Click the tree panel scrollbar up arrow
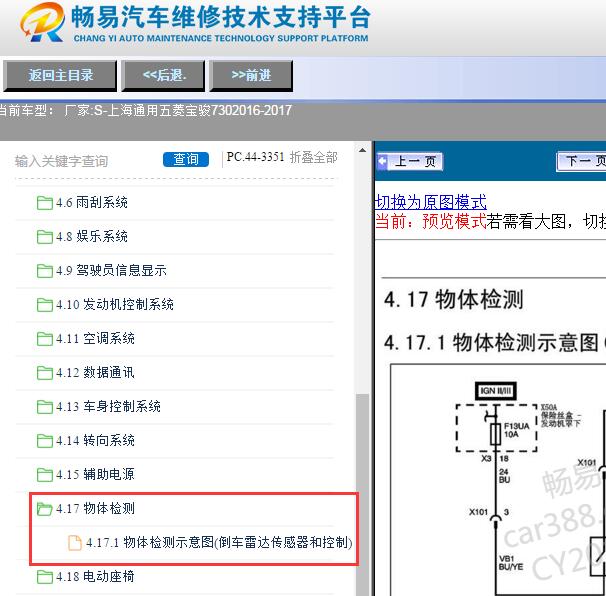606x596 pixels. pos(362,150)
